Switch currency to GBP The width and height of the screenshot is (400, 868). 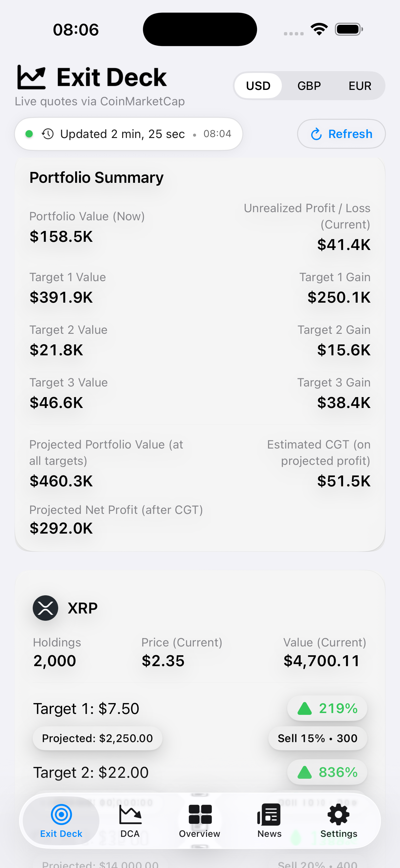[309, 86]
